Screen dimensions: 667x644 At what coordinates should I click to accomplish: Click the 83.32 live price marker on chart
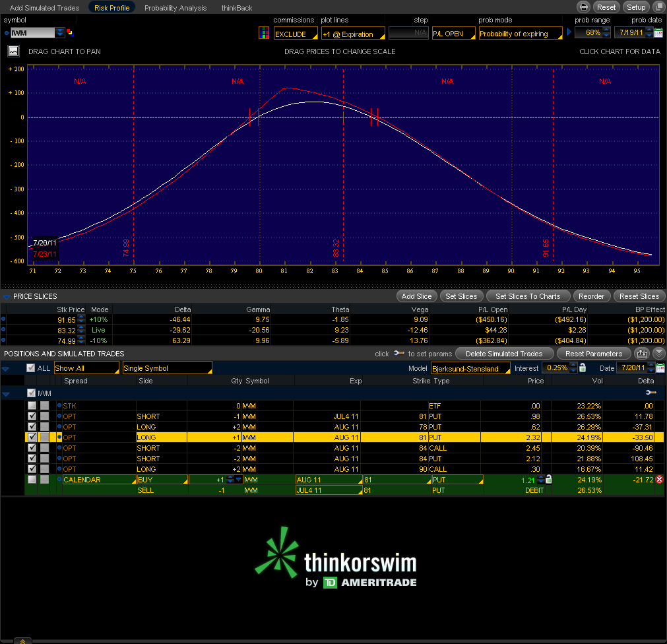336,248
